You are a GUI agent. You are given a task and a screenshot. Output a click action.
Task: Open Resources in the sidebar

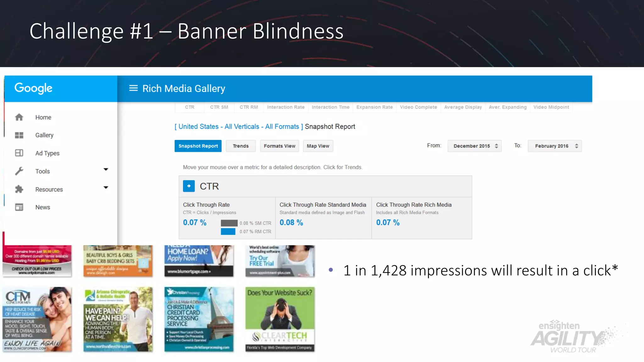click(x=49, y=189)
